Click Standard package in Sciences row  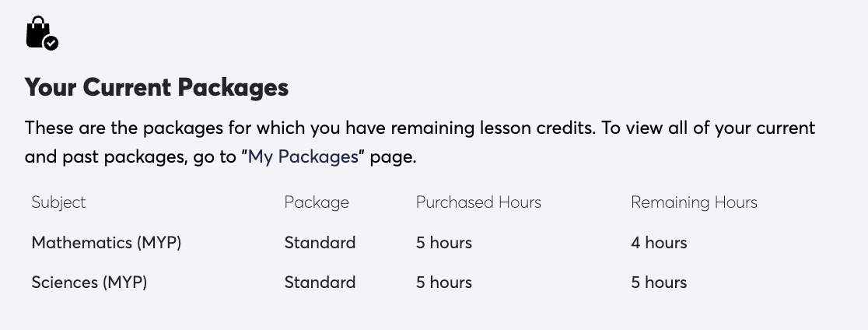(320, 283)
